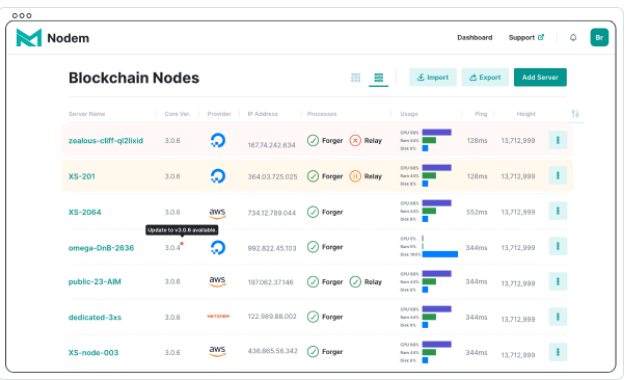Open the Br user avatar menu
The width and height of the screenshot is (626, 380).
coord(599,38)
